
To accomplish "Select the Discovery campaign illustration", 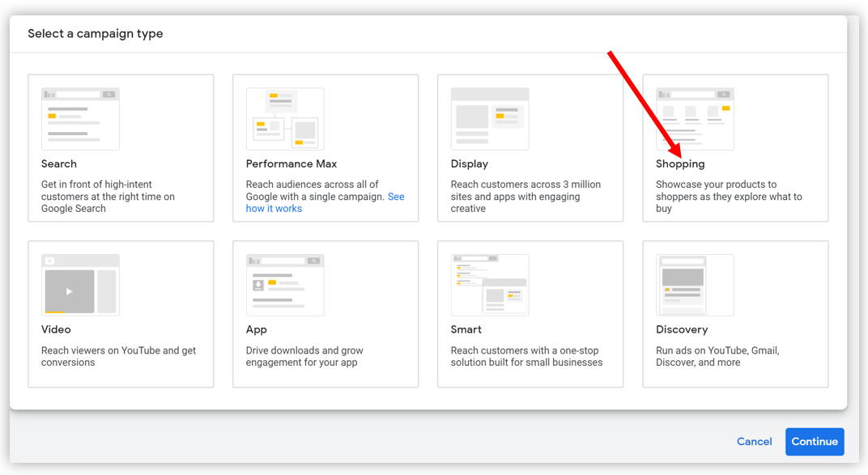I will pyautogui.click(x=695, y=285).
